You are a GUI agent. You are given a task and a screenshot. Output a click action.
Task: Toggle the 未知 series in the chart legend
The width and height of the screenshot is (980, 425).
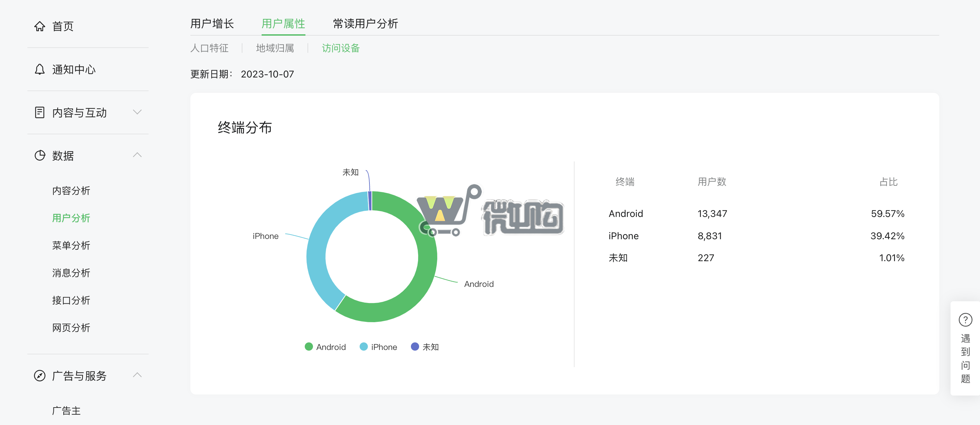425,347
